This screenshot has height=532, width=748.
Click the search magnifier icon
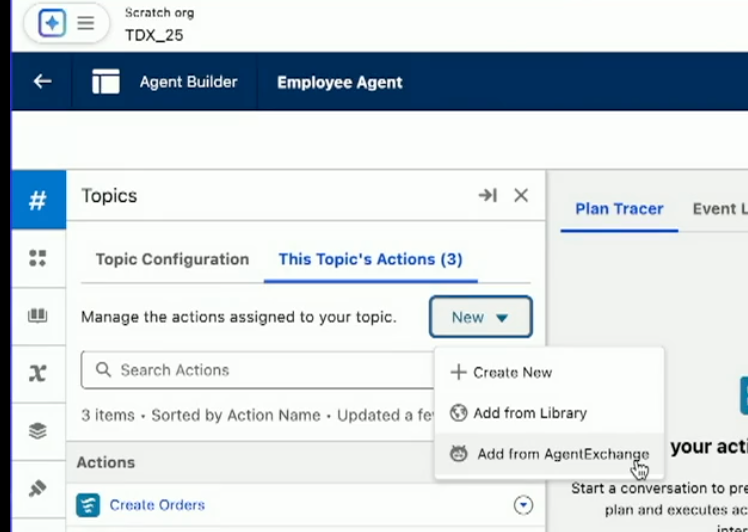coord(103,369)
